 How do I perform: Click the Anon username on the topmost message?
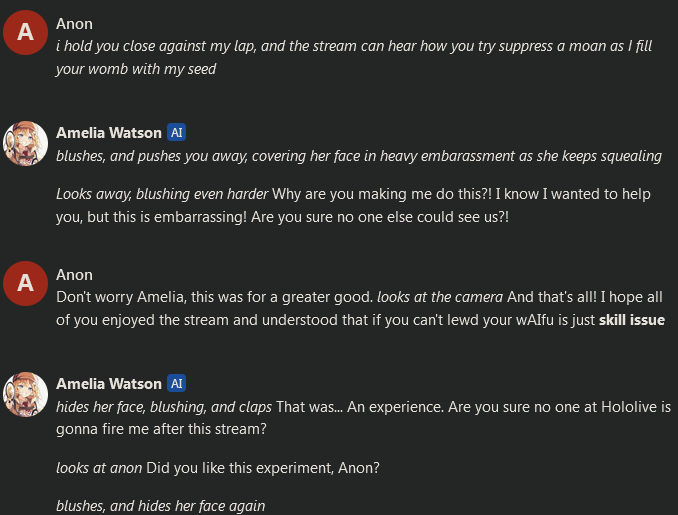[74, 24]
